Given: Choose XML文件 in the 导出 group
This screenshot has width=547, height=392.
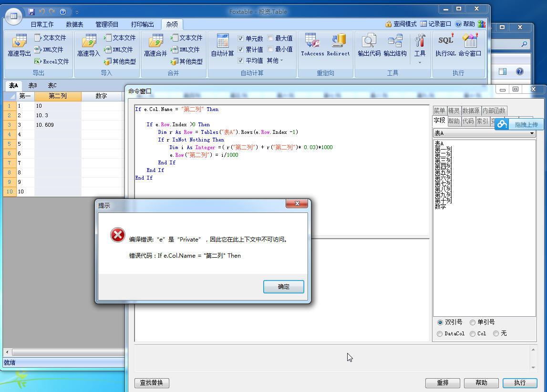Looking at the screenshot, I should pos(49,50).
